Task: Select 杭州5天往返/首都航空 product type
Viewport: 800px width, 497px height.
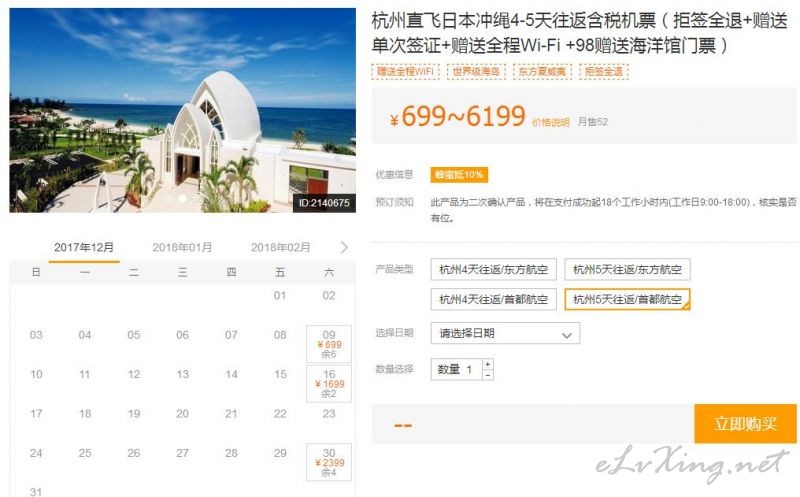Action: 627,300
